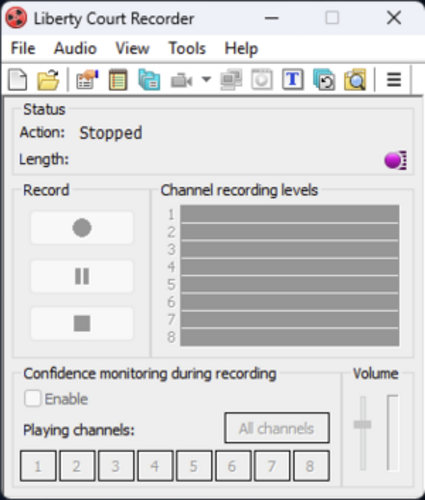Minimize the Liberty Court Recorder window

coord(271,18)
